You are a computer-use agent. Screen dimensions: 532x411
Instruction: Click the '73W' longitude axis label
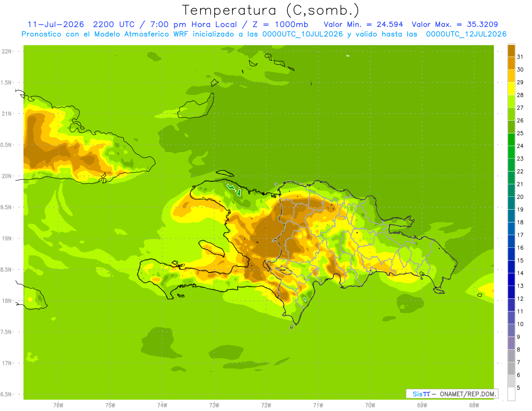(x=214, y=405)
